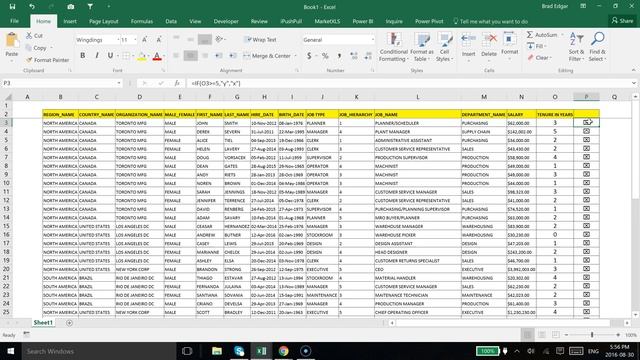Open File Explorer from taskbar
This screenshot has height=360, width=640.
217,351
